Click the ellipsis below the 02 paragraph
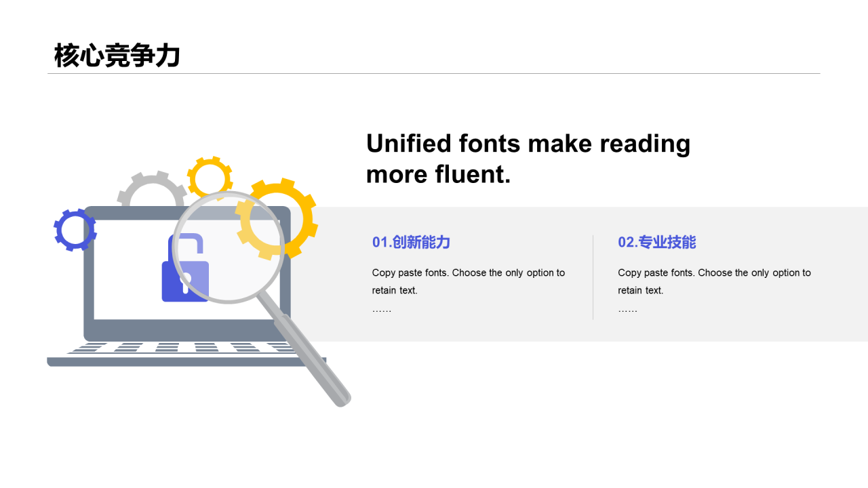 [627, 310]
